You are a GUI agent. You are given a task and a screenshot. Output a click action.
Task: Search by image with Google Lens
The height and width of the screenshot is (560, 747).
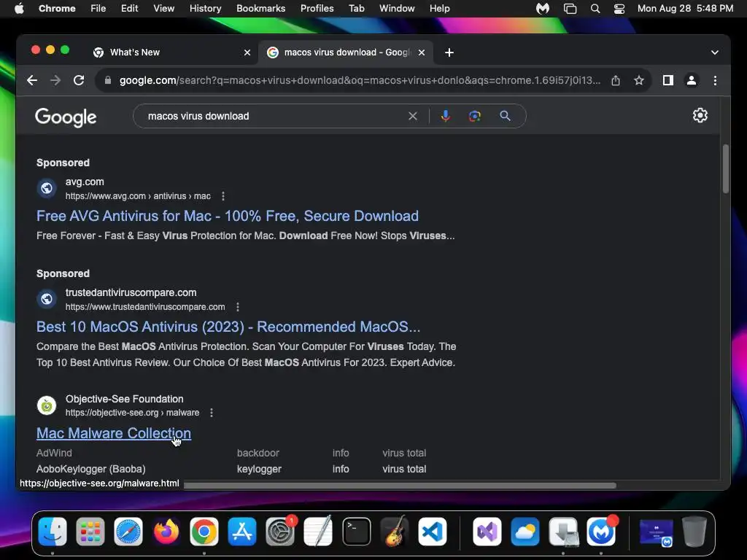474,116
